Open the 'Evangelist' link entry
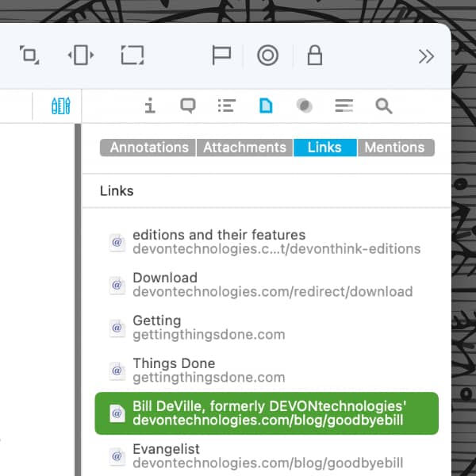The image size is (476, 476). tap(267, 456)
